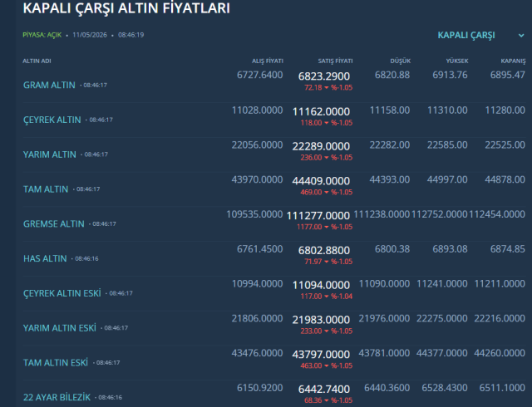Click down arrow beside 233.00 change
Screen dimensions: 532x407
pos(327,331)
